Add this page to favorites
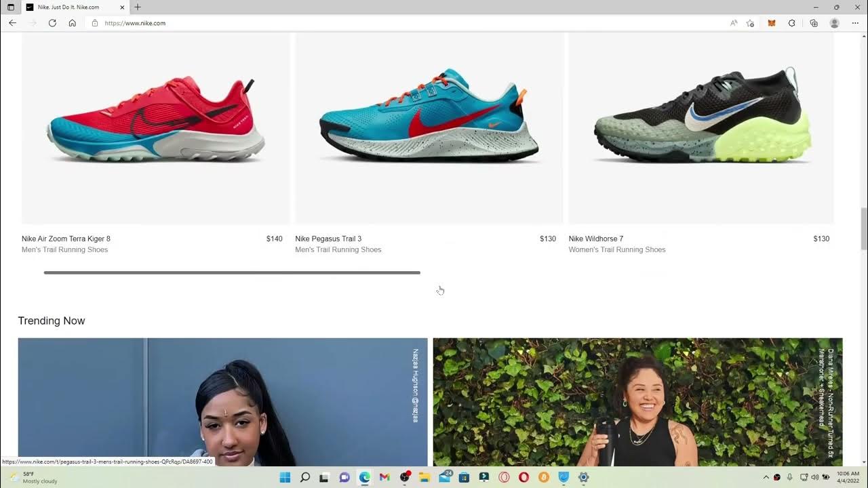868x488 pixels. 750,23
